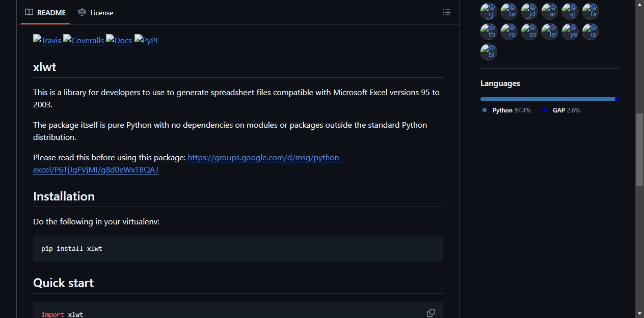This screenshot has width=644, height=318.
Task: Switch to the License tab
Action: [96, 12]
